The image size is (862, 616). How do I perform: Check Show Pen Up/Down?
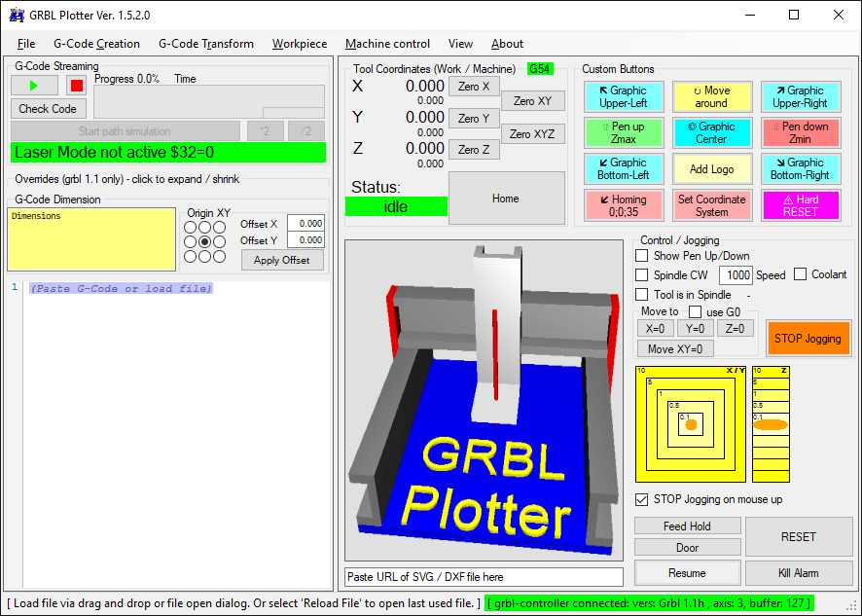coord(640,256)
